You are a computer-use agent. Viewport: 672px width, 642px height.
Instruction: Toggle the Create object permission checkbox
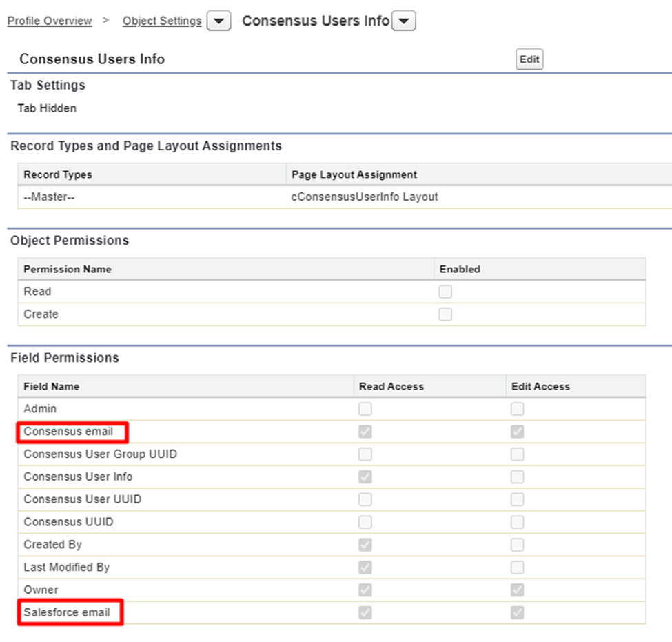[x=445, y=314]
